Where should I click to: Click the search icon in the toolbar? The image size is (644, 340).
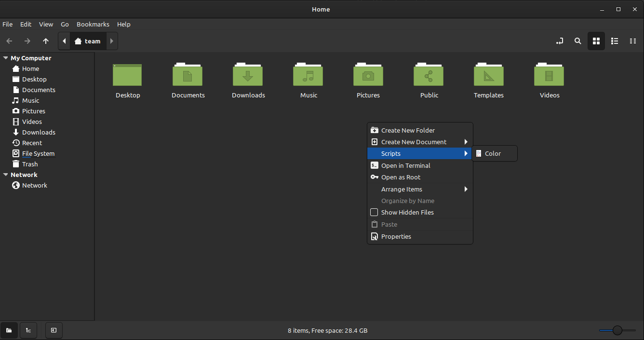point(577,41)
